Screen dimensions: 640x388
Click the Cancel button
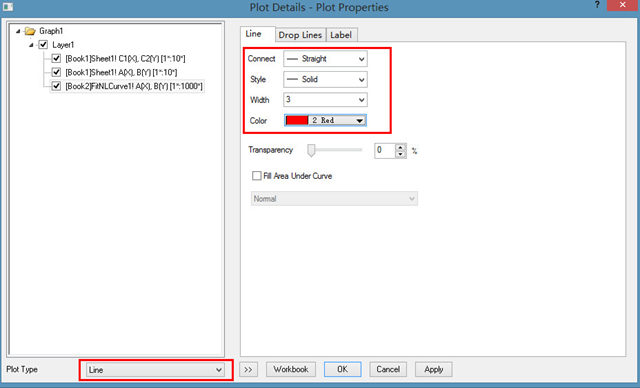tap(388, 370)
